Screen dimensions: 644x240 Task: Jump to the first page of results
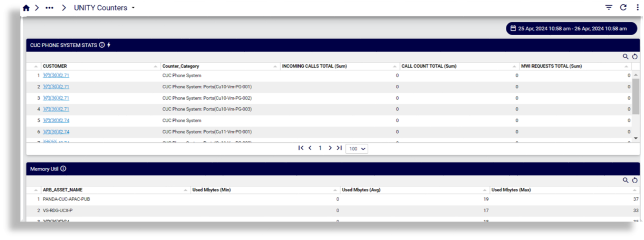pos(301,148)
